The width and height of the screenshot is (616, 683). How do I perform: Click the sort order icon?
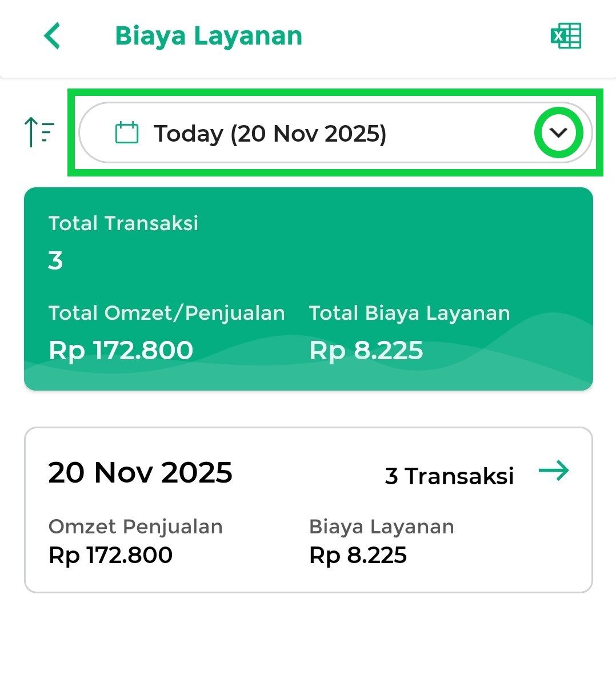39,132
